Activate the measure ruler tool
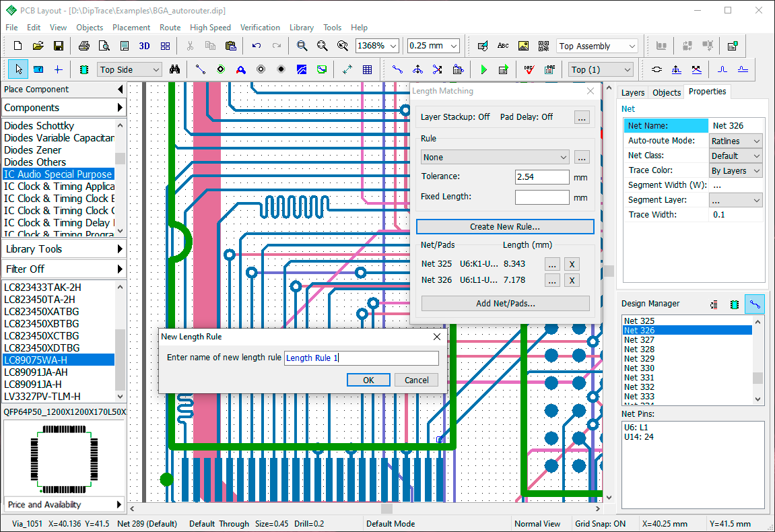Image resolution: width=775 pixels, height=532 pixels. pyautogui.click(x=38, y=70)
